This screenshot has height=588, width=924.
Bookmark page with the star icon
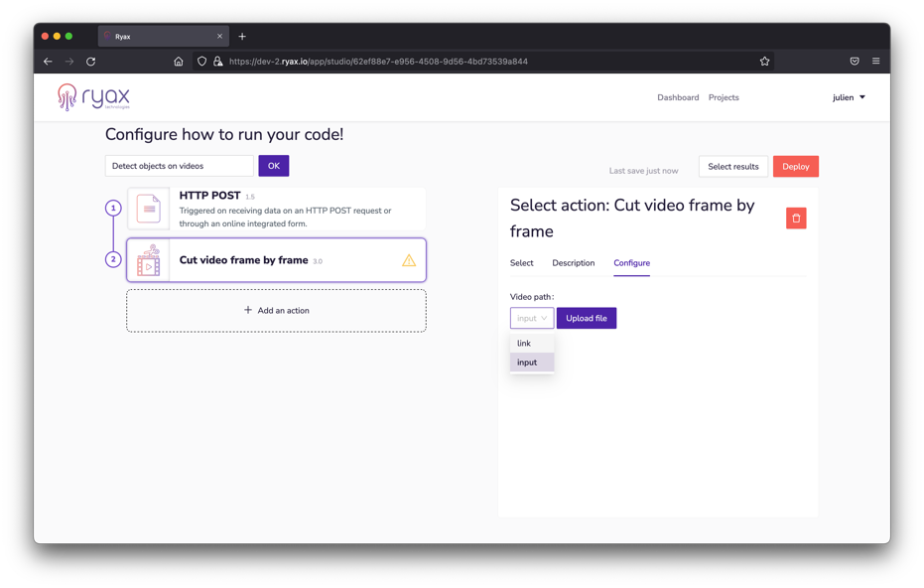(764, 62)
